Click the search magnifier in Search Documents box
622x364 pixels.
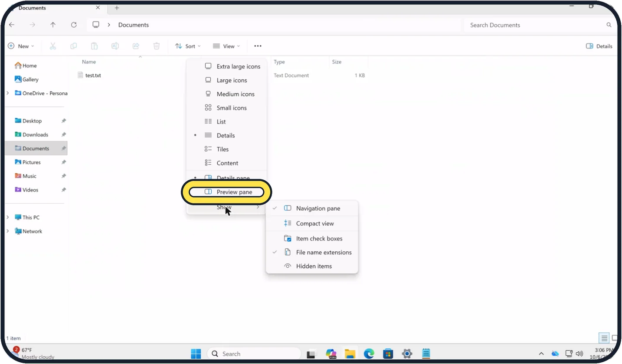click(609, 25)
